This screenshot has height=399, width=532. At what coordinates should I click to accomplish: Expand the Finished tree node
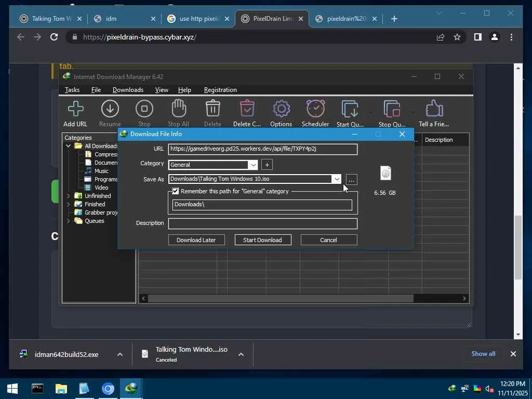click(x=68, y=204)
